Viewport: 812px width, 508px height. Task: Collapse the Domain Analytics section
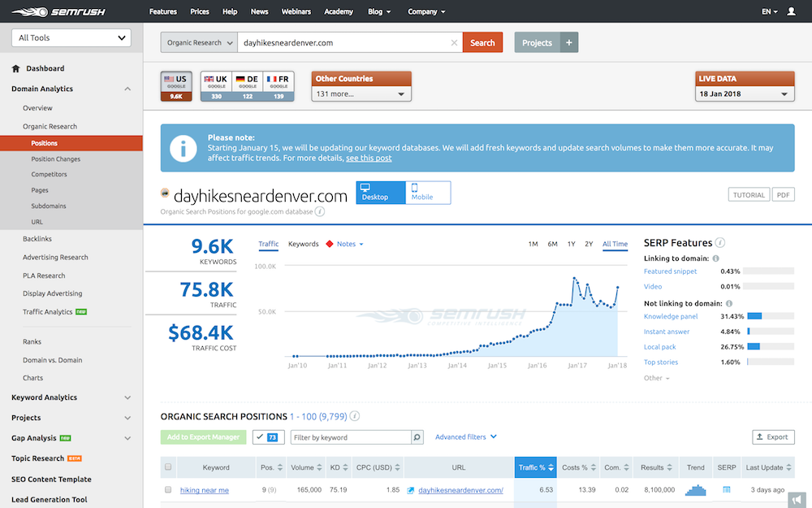[127, 89]
